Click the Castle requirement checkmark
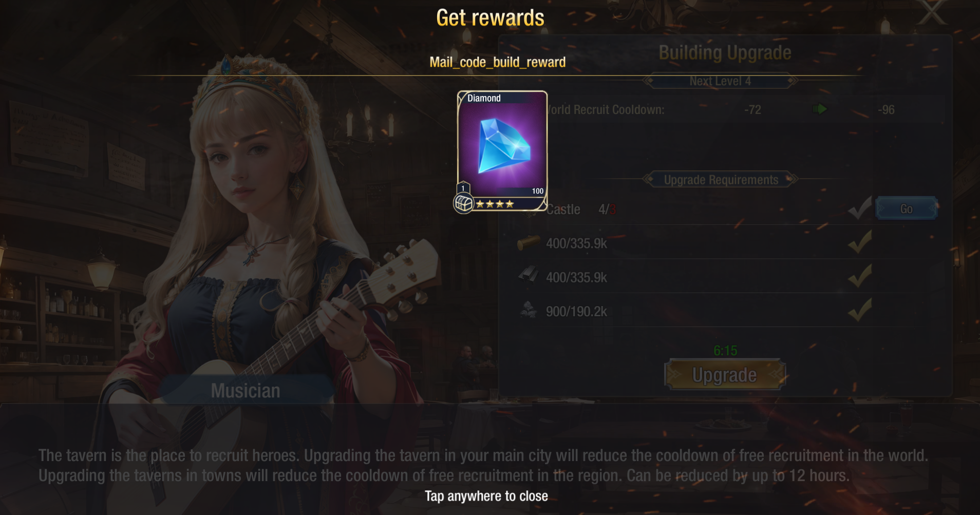 859,207
